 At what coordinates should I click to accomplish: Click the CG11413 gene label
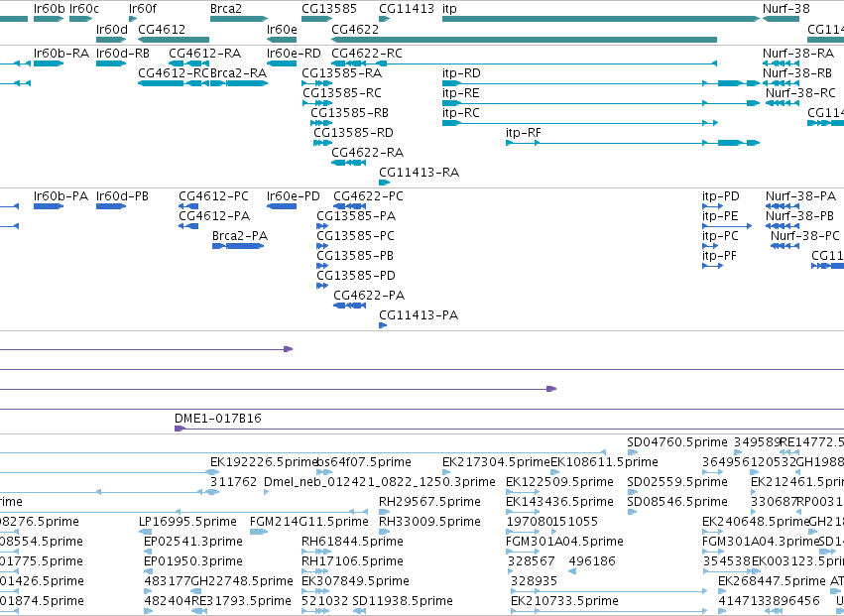(x=407, y=9)
